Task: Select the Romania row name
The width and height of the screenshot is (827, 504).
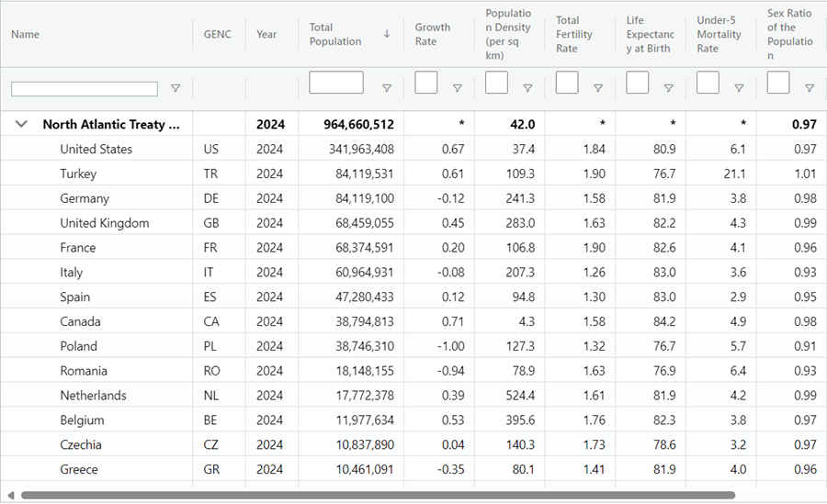Action: coord(84,371)
